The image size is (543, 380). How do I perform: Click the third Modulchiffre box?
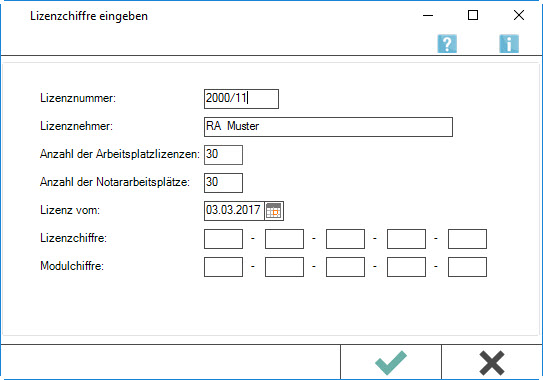point(345,267)
